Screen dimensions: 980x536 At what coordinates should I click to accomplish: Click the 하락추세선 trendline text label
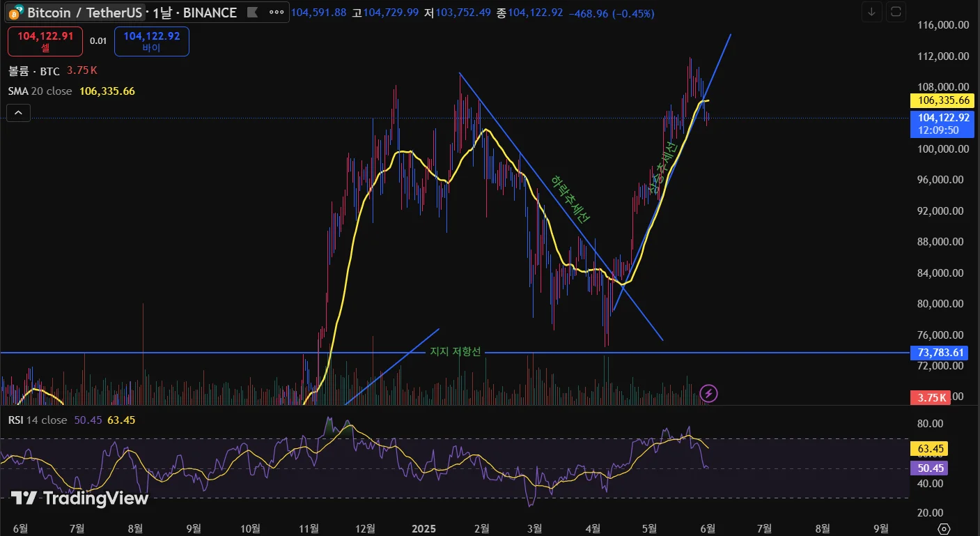coord(570,199)
